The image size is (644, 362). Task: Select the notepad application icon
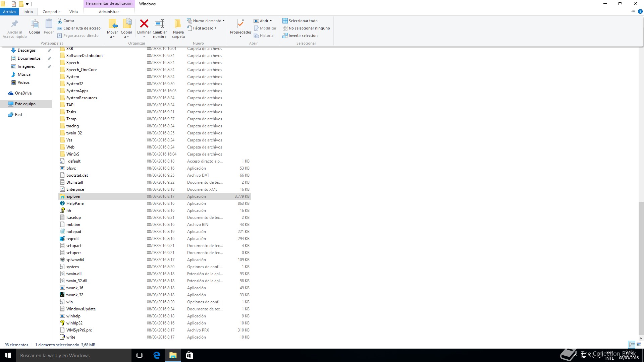62,232
